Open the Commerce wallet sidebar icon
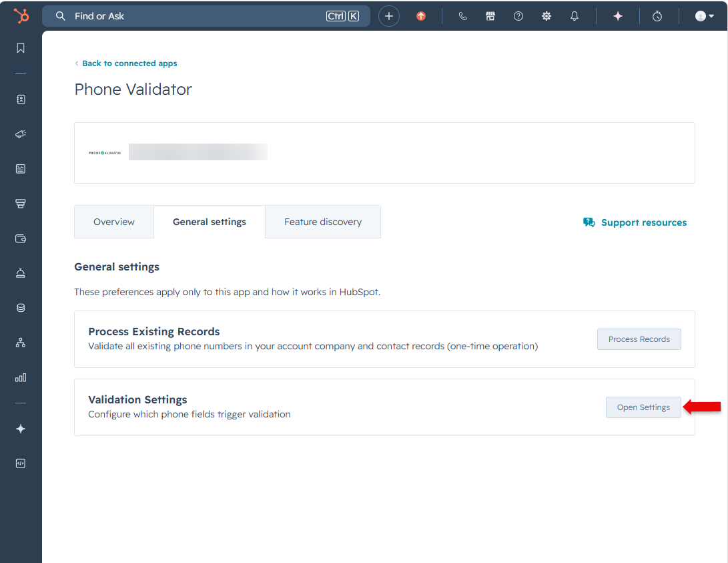Viewport: 728px width, 563px height. coord(21,238)
